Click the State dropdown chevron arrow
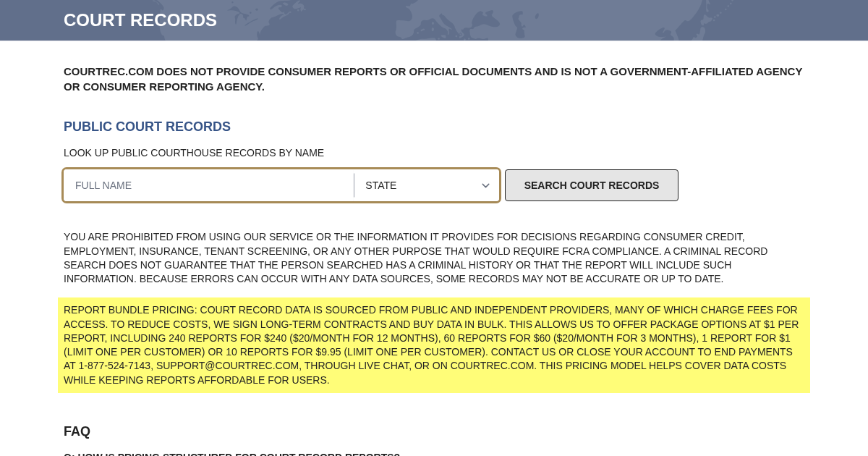 click(485, 186)
